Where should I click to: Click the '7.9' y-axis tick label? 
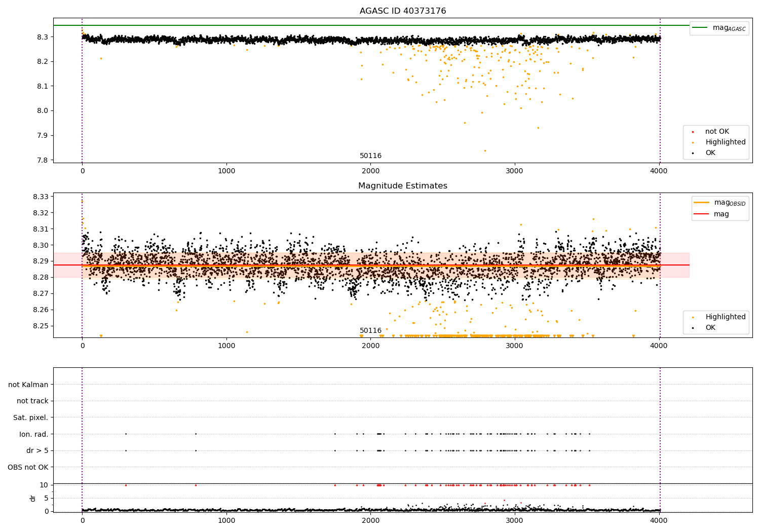(x=42, y=135)
